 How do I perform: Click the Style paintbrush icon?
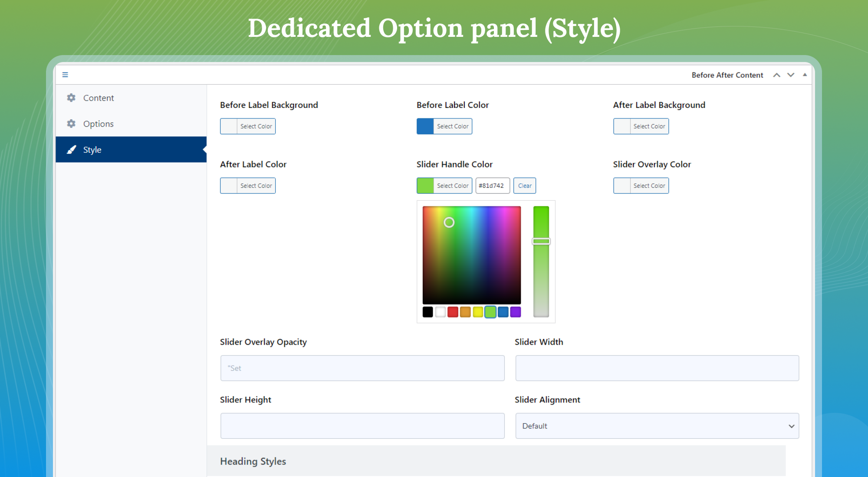click(x=71, y=150)
